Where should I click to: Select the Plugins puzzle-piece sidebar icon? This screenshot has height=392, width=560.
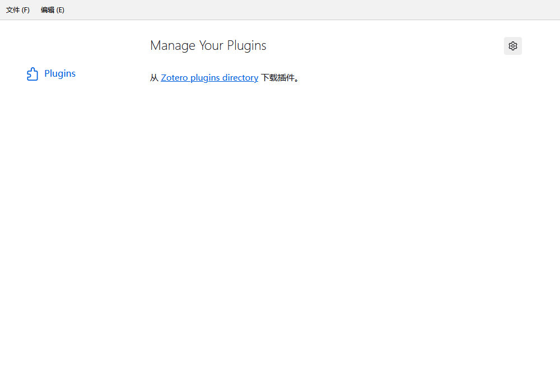click(x=32, y=74)
